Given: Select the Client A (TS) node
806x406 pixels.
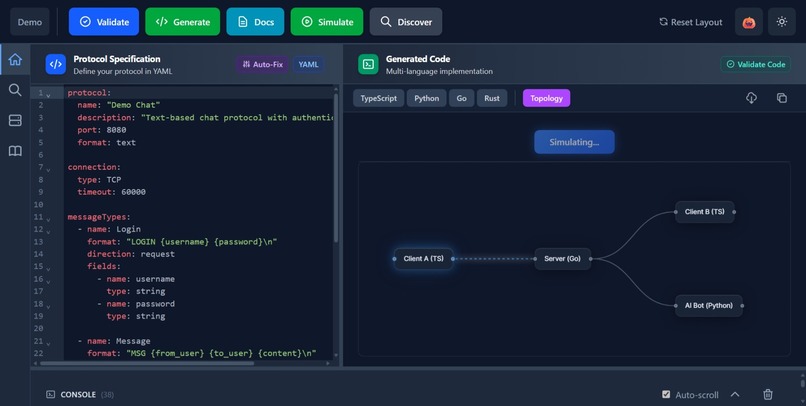Looking at the screenshot, I should [x=424, y=259].
